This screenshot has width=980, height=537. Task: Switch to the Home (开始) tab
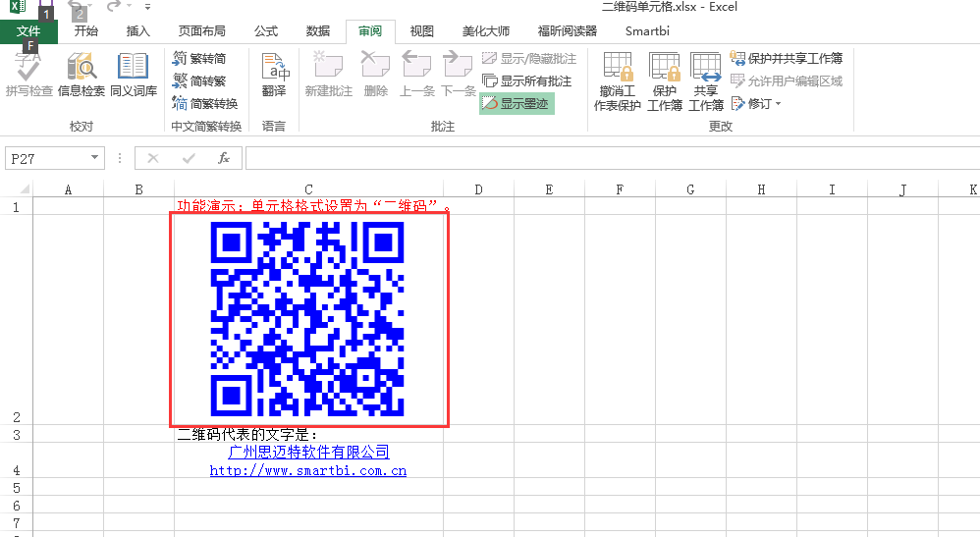[x=85, y=31]
